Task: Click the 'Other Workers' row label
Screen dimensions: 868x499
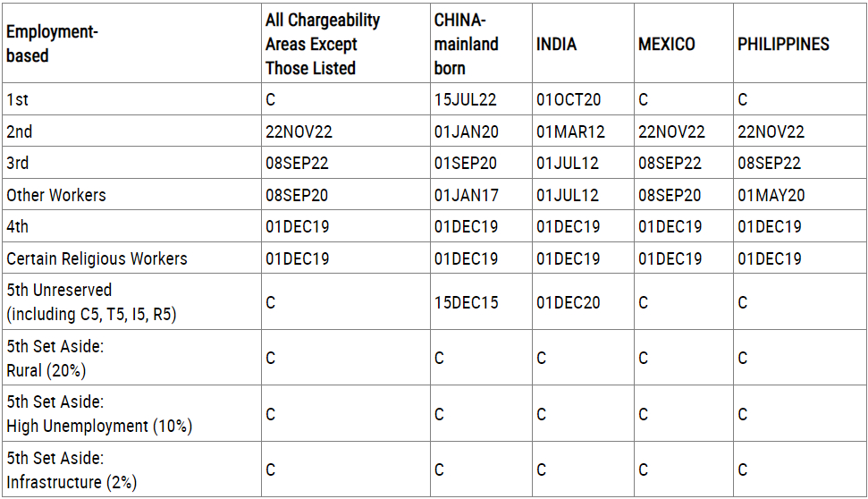Action: coord(56,195)
